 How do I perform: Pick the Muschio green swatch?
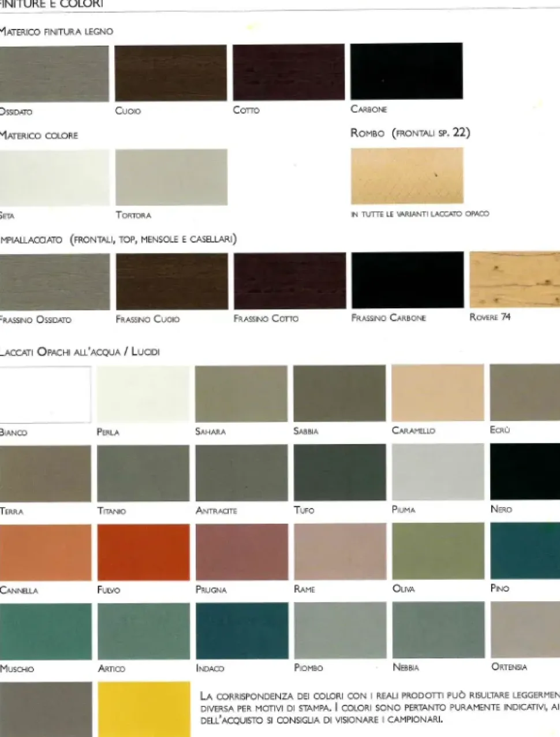pyautogui.click(x=46, y=631)
